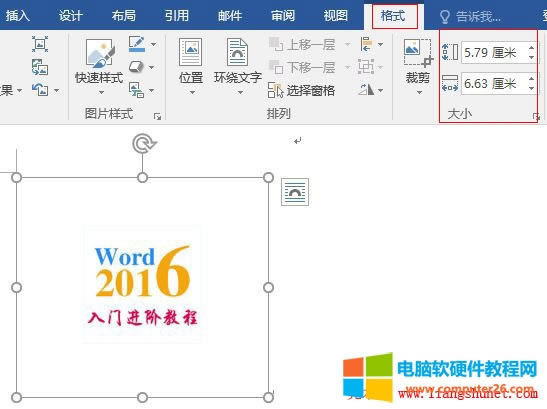The height and width of the screenshot is (409, 547).
Task: Click the bottom-right picture sizing handle
Action: (x=268, y=397)
